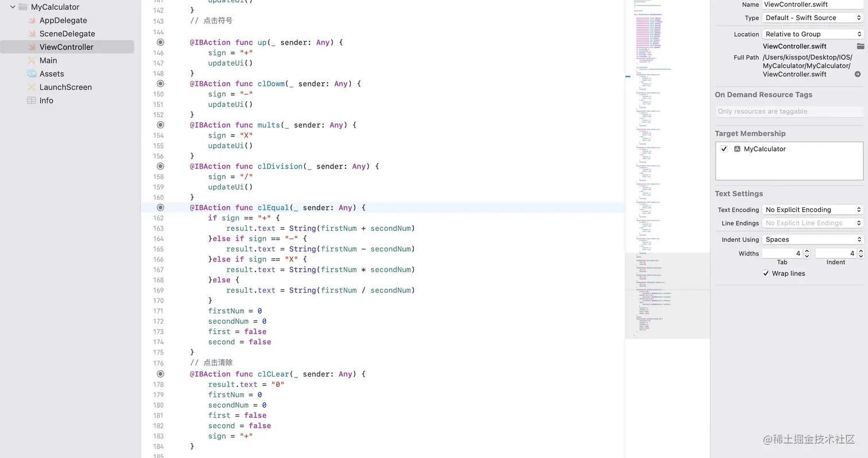This screenshot has height=458, width=868.
Task: Click 'updateUi()' on line 151
Action: coord(230,104)
